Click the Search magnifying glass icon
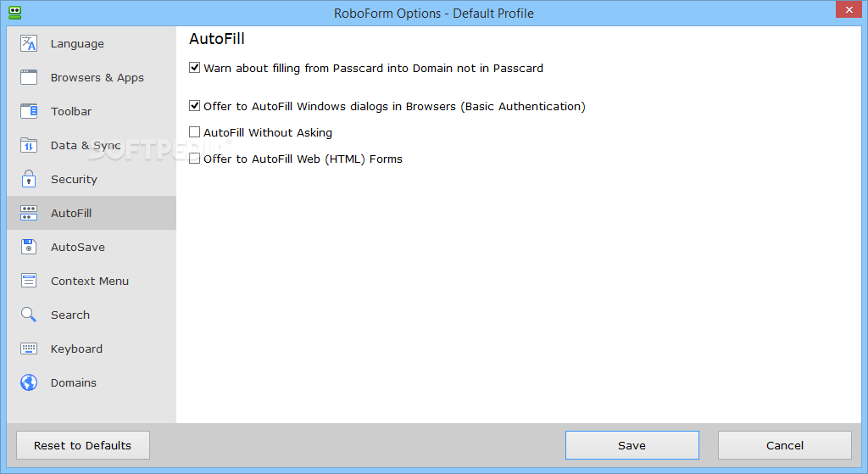Viewport: 868px width, 474px height. coord(28,315)
